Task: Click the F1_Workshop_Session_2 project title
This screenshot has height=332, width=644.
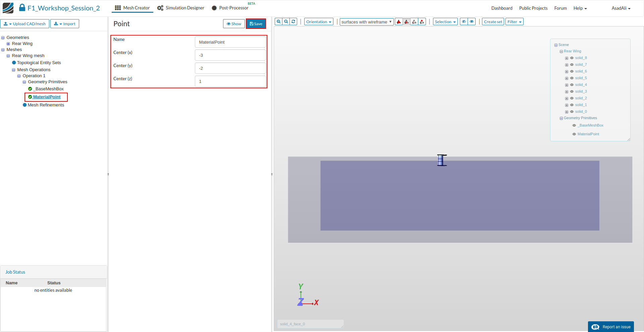Action: 64,8
